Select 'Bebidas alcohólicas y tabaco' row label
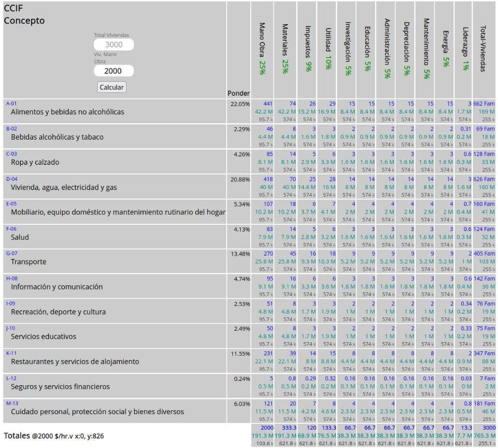498x448 pixels. point(57,137)
